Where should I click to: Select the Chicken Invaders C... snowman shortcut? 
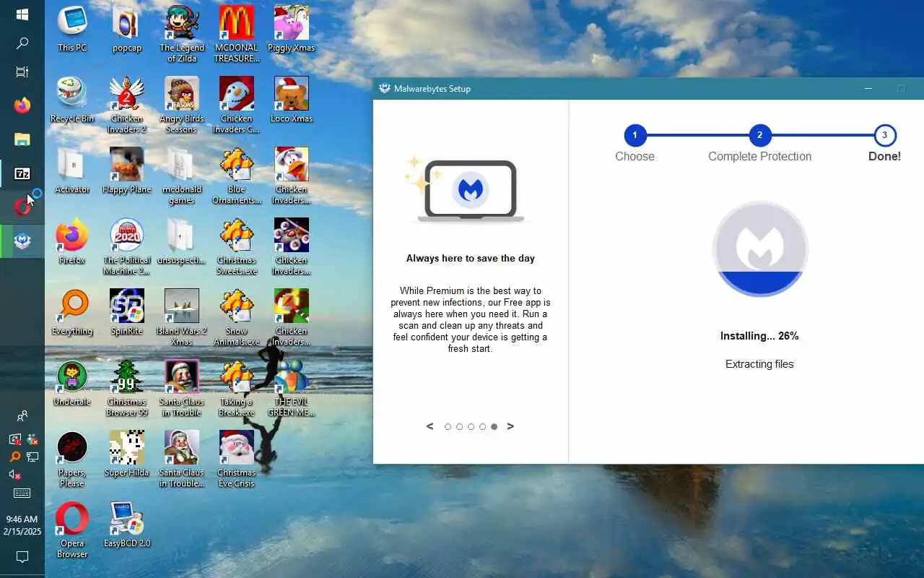click(x=237, y=105)
